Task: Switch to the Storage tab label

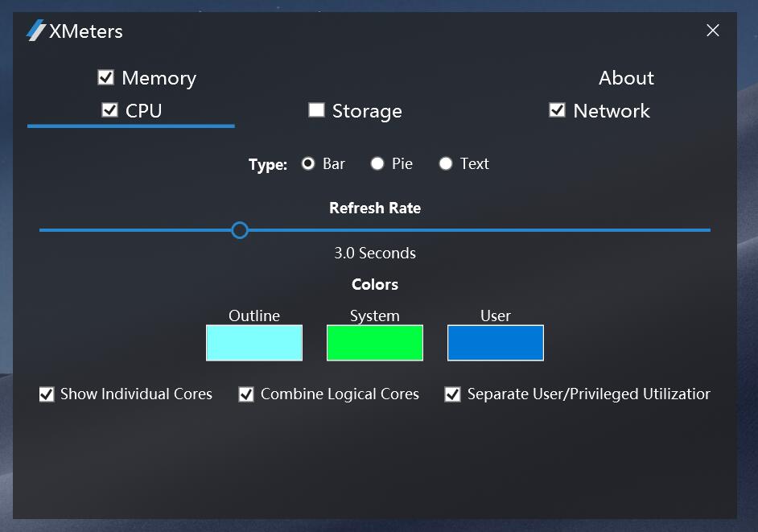Action: (367, 111)
